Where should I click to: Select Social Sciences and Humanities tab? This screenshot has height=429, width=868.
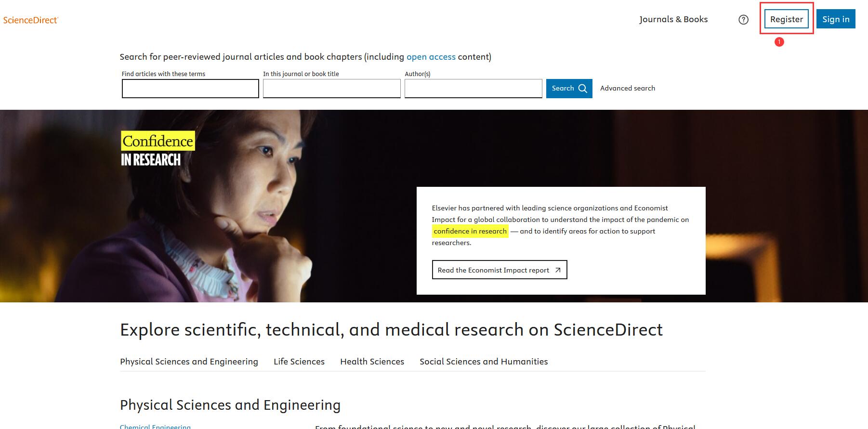click(483, 362)
